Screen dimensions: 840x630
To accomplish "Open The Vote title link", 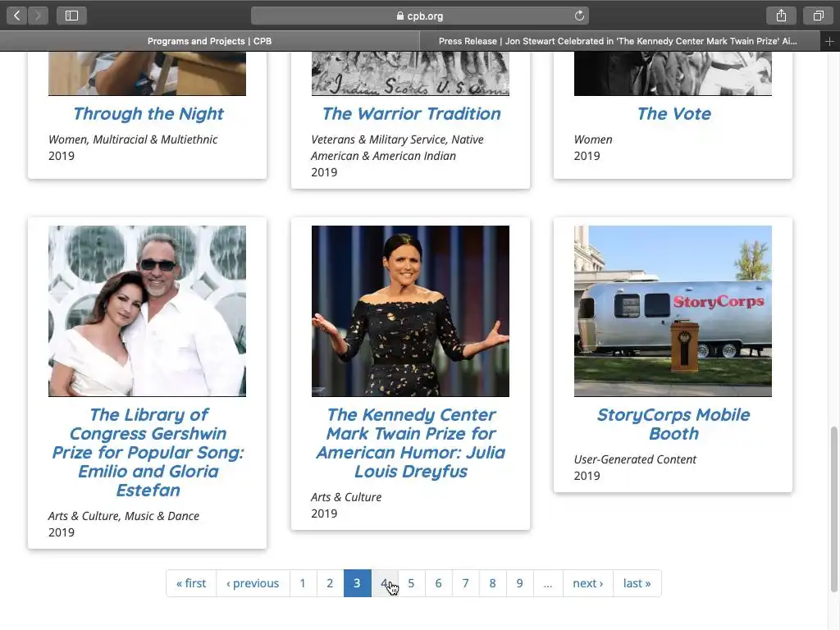I will click(674, 113).
